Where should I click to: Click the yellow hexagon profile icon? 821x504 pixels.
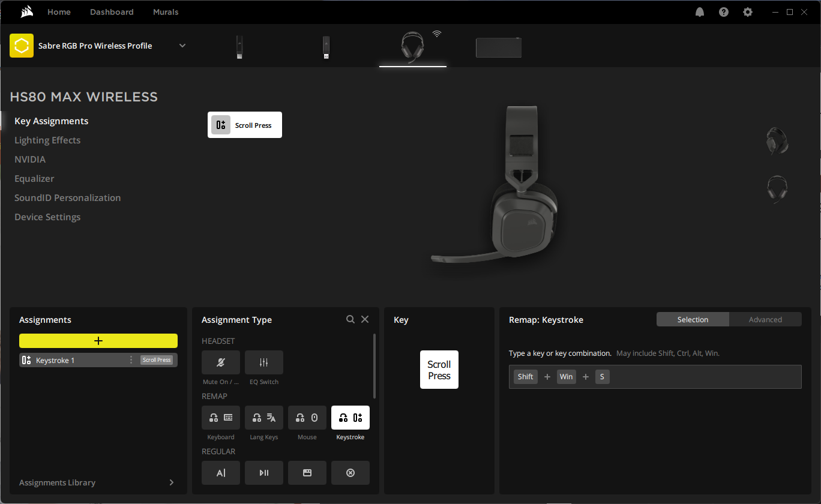(22, 46)
